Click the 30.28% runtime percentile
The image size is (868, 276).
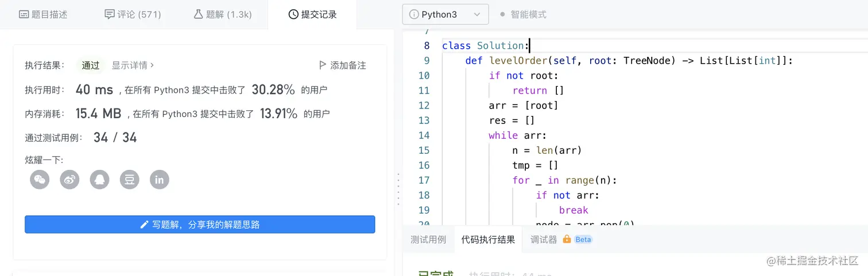[x=273, y=90]
